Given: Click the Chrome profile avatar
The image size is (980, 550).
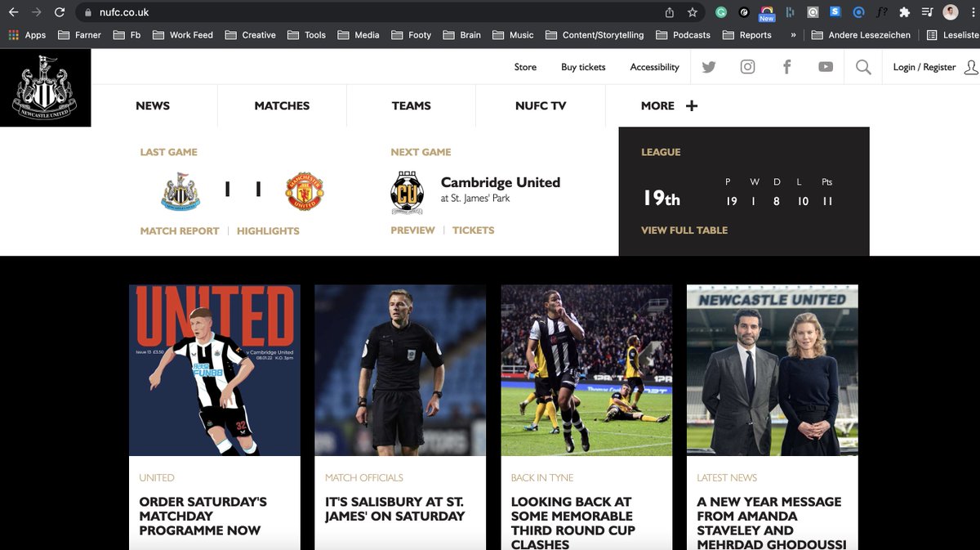Looking at the screenshot, I should click(x=951, y=12).
